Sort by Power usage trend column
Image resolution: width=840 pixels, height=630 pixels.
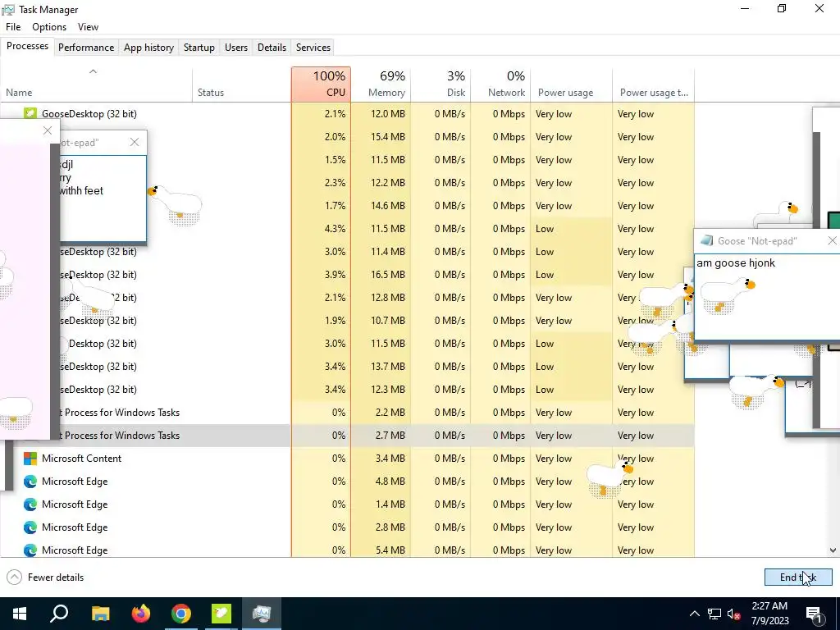coord(654,84)
